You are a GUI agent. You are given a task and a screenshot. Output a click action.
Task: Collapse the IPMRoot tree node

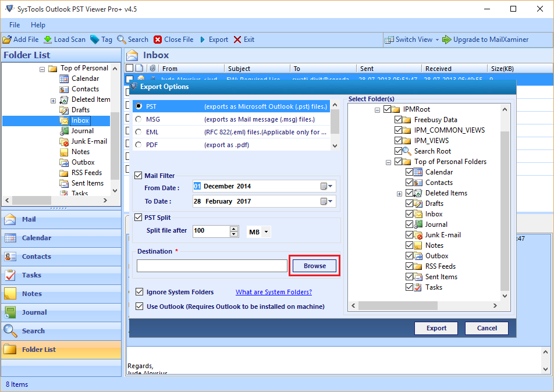(377, 110)
